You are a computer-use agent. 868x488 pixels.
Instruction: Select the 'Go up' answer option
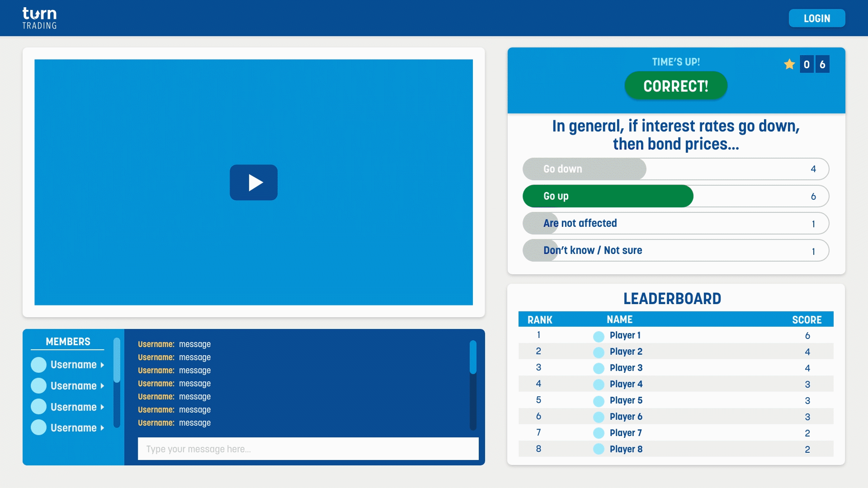click(x=675, y=196)
